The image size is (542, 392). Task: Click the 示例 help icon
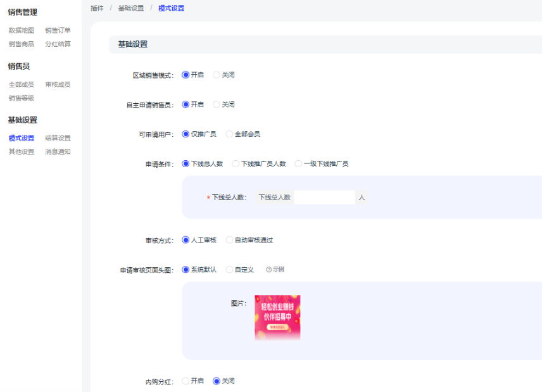click(x=268, y=270)
